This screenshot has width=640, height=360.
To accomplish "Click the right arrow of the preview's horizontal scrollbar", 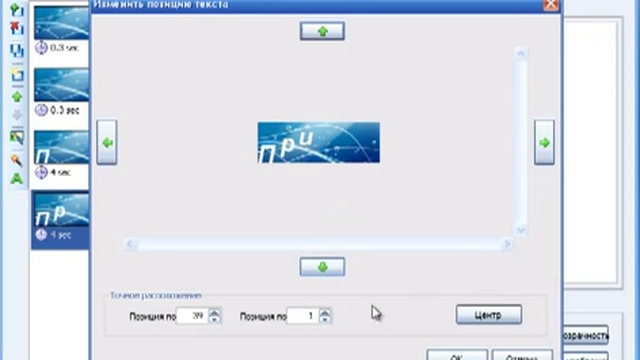I will [507, 244].
